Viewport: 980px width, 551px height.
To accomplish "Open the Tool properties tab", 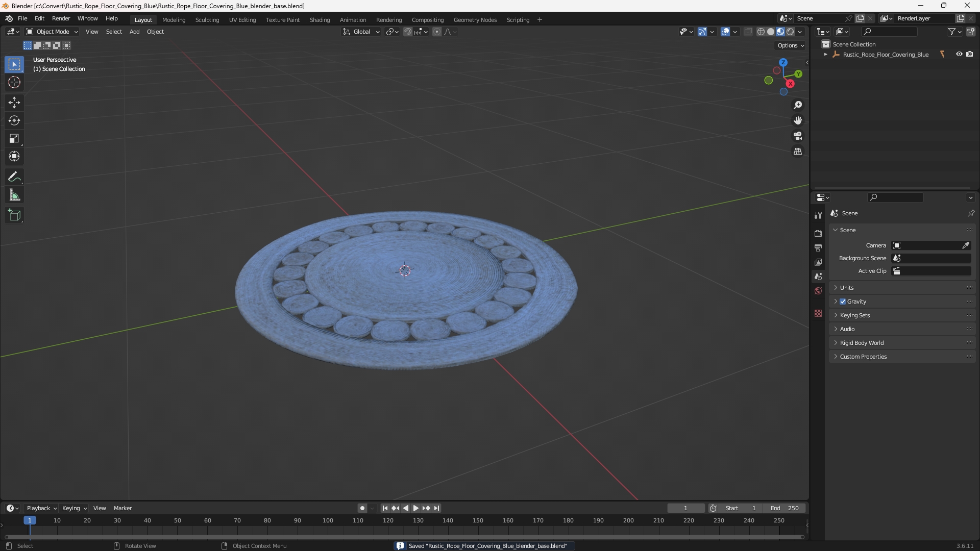I will (818, 215).
